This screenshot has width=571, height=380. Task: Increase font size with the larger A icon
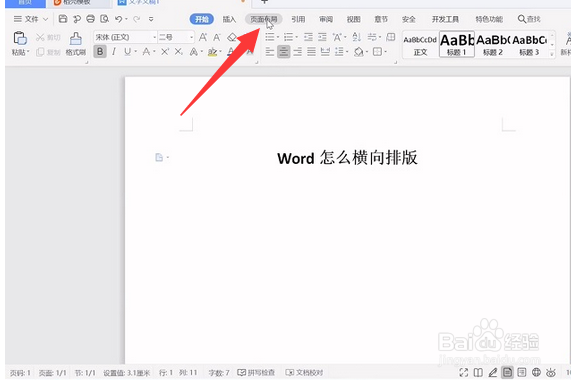point(203,37)
